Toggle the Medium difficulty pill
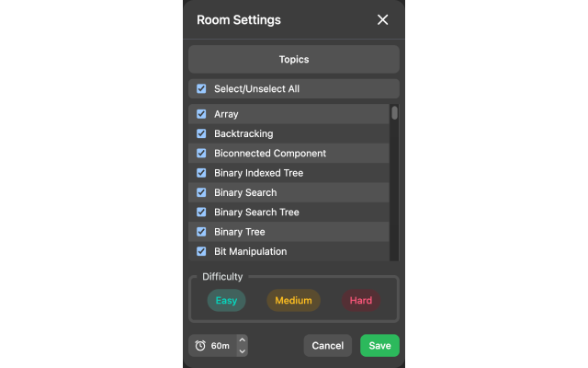 click(294, 301)
